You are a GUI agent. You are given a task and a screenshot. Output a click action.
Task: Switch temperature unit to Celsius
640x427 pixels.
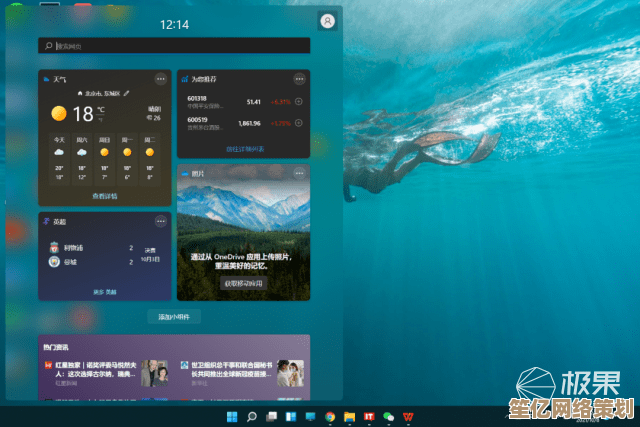(x=101, y=108)
